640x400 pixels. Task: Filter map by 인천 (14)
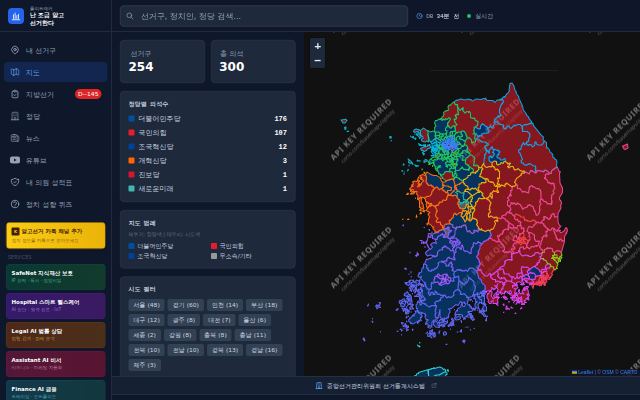225,305
